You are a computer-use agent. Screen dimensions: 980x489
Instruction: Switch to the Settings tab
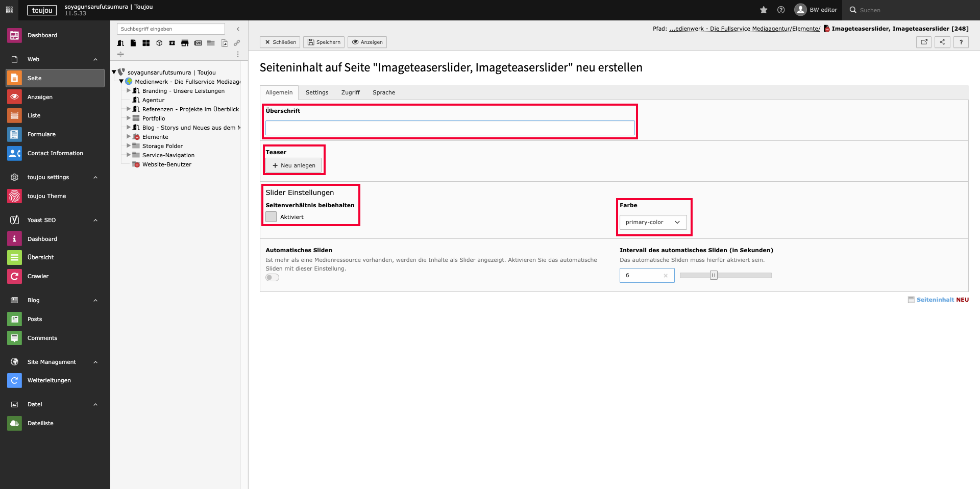coord(316,92)
